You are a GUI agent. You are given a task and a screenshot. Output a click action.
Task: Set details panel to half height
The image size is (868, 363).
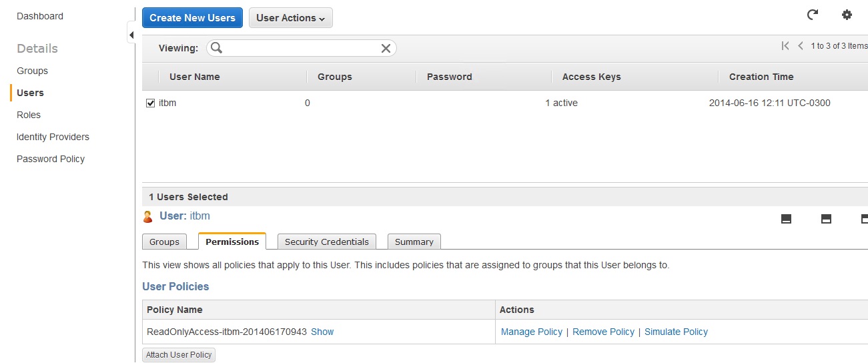pyautogui.click(x=826, y=219)
